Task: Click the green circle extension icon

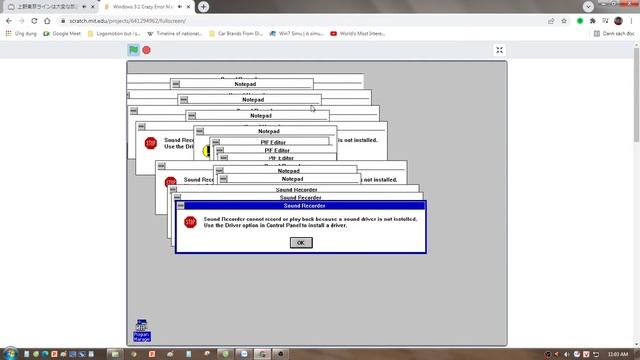Action: point(580,21)
